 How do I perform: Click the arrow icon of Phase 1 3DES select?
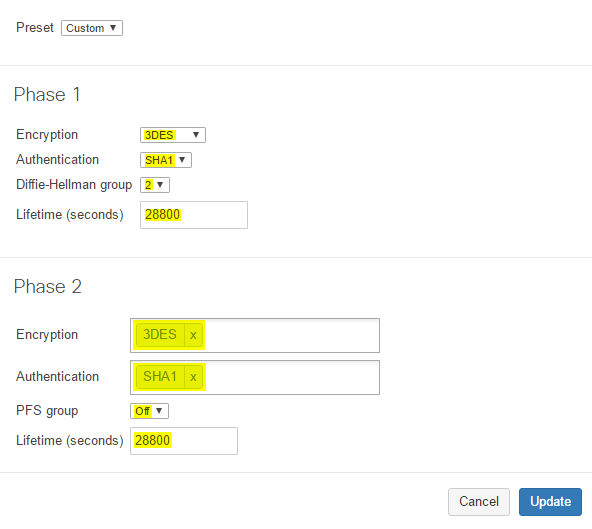196,135
